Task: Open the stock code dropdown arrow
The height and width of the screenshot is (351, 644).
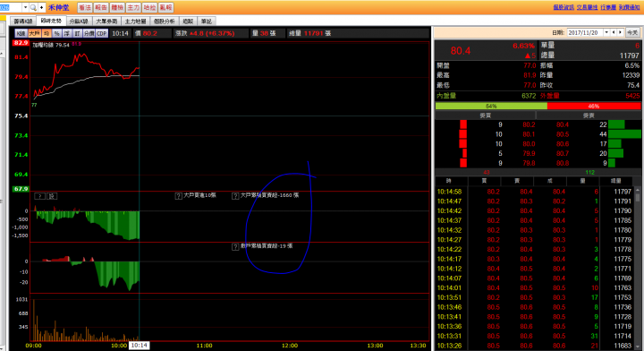Action: (25, 7)
